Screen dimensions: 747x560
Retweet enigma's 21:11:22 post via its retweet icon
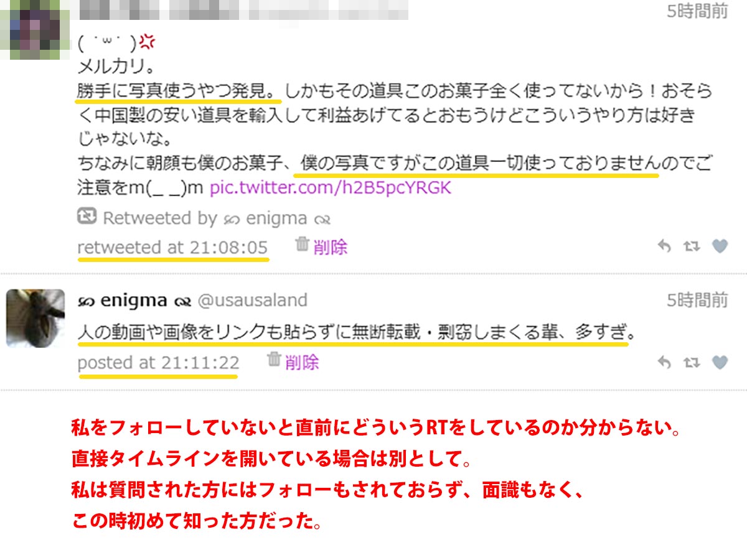click(x=692, y=362)
